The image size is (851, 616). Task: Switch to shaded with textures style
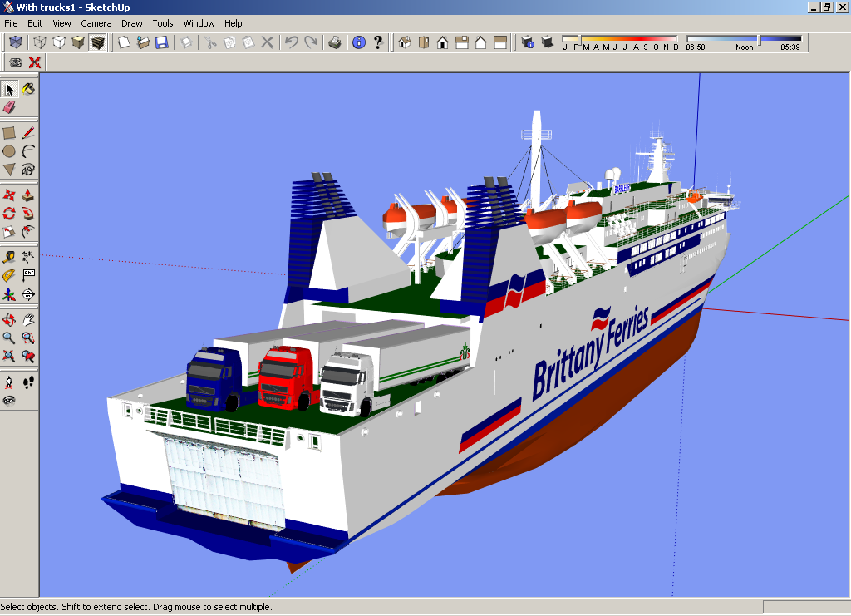click(98, 42)
